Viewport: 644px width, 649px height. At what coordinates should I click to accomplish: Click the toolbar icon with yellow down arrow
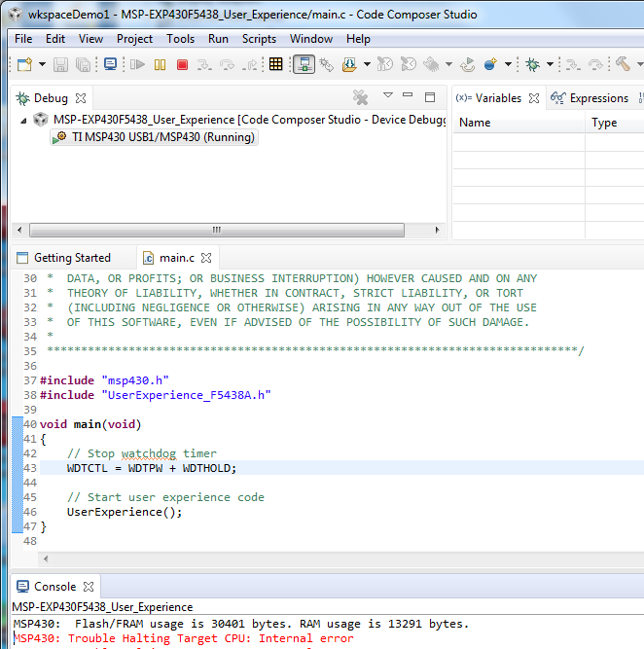coord(349,65)
